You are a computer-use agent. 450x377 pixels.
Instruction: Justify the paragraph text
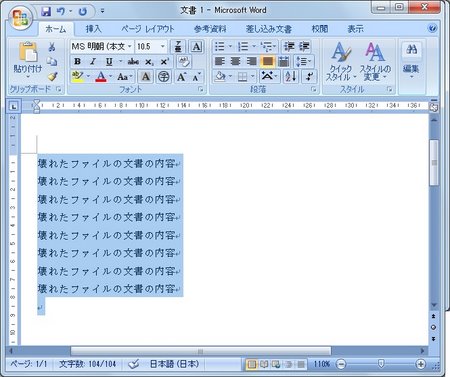267,61
